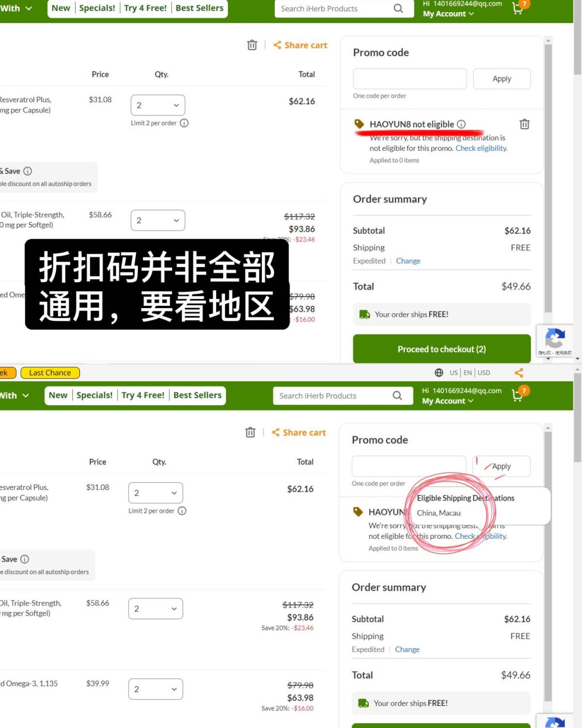The image size is (582, 728).
Task: Click Apply button in bottom Promo code panel
Action: (x=501, y=466)
